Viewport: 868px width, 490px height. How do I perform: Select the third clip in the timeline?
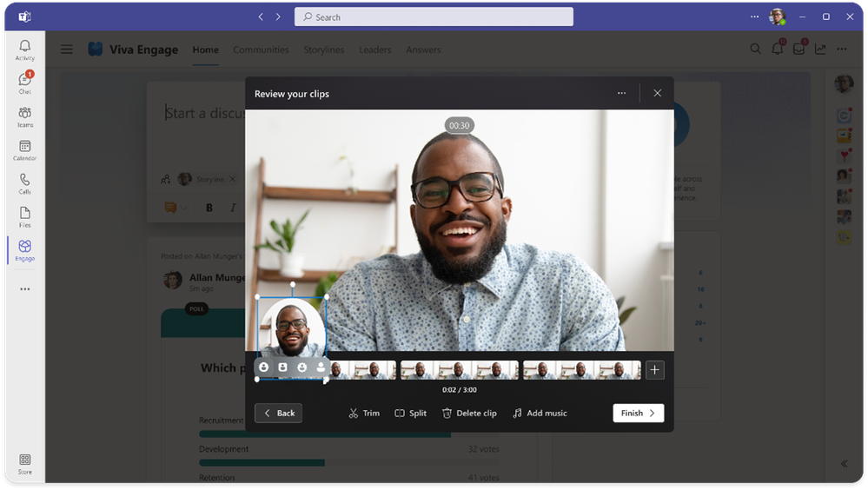click(x=582, y=370)
